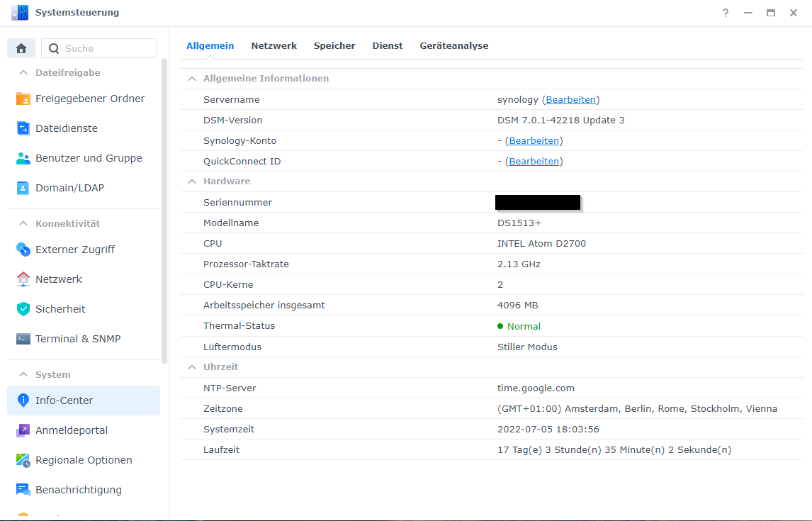Open Regionale Optionen settings

pyautogui.click(x=84, y=460)
